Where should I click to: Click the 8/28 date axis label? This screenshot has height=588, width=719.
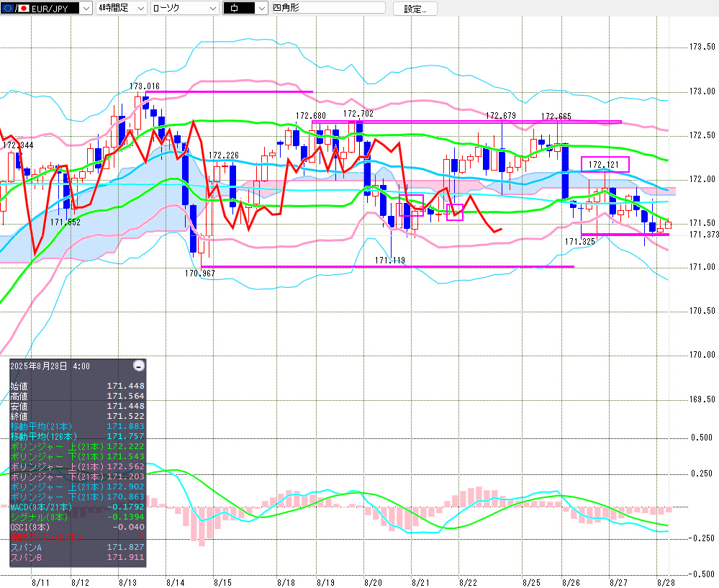666,582
